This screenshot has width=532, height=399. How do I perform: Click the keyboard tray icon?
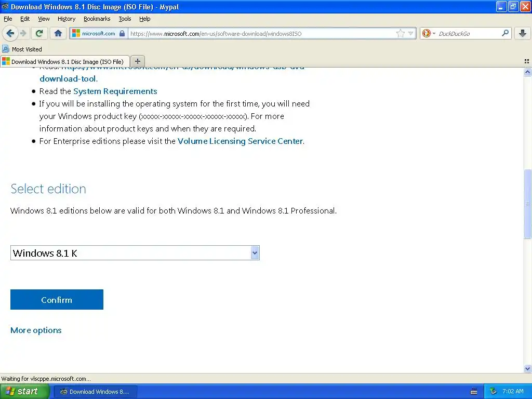(474, 392)
